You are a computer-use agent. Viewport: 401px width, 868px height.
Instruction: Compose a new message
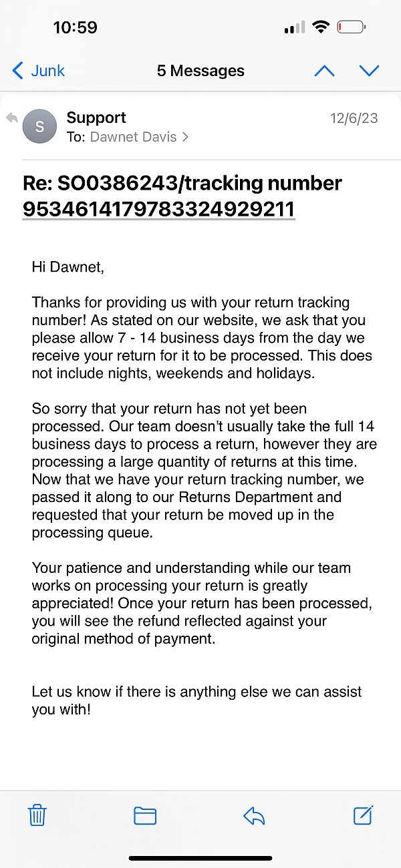[x=363, y=815]
